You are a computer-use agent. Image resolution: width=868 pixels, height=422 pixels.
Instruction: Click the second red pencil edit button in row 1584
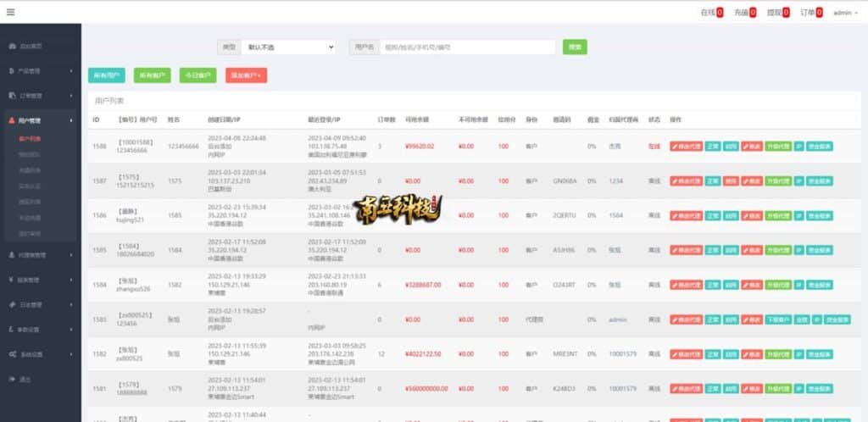[752, 285]
